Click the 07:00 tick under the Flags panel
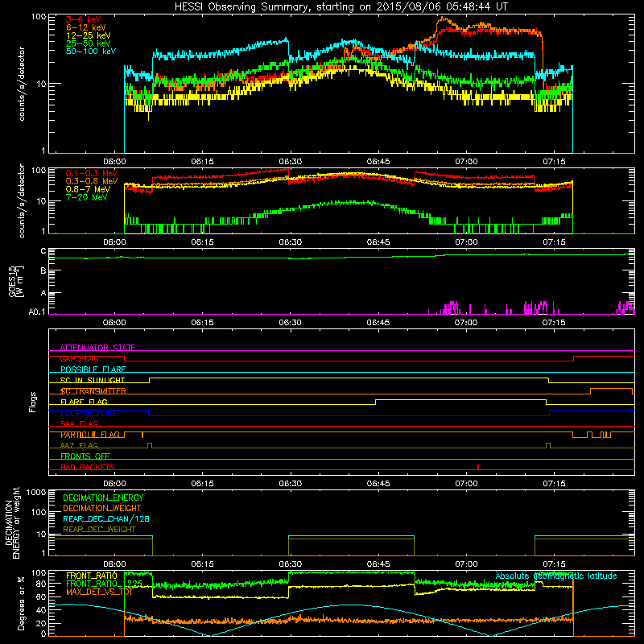644x644 pixels. coord(466,484)
